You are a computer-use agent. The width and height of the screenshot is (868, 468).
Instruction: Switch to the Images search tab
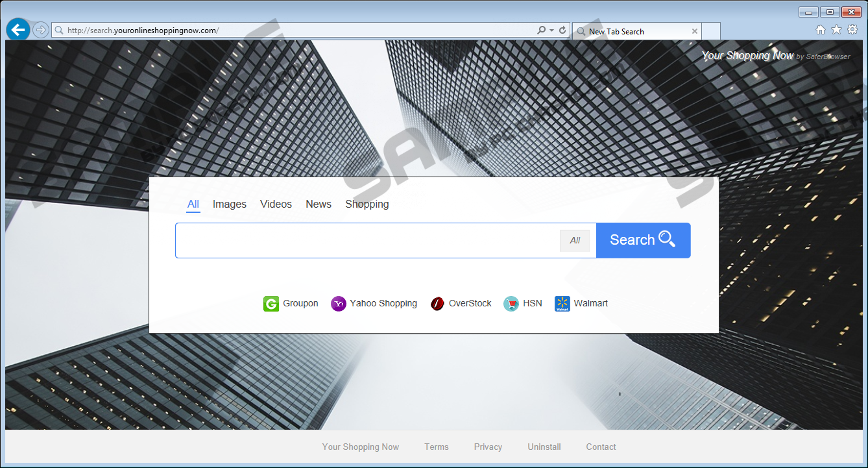[x=230, y=204]
